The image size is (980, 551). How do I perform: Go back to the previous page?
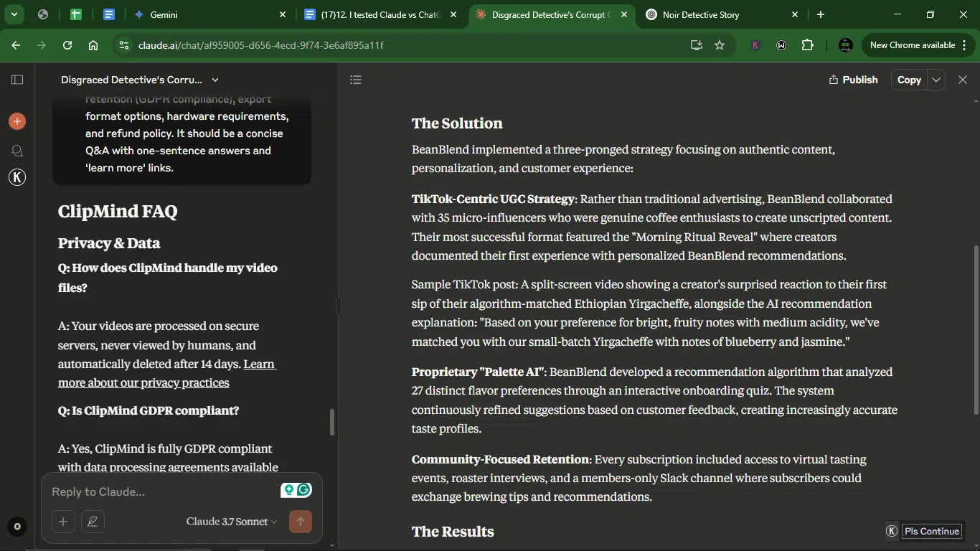click(x=16, y=45)
